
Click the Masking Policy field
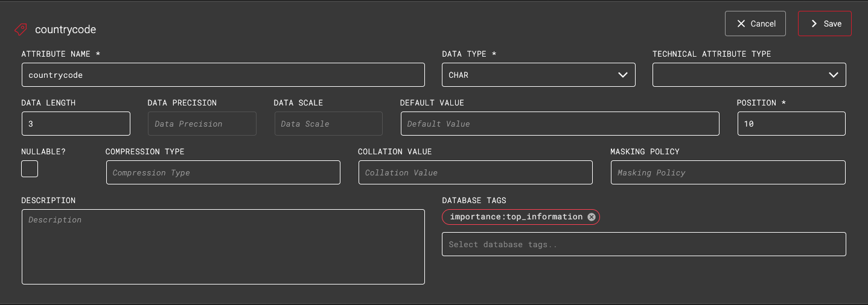click(x=727, y=172)
